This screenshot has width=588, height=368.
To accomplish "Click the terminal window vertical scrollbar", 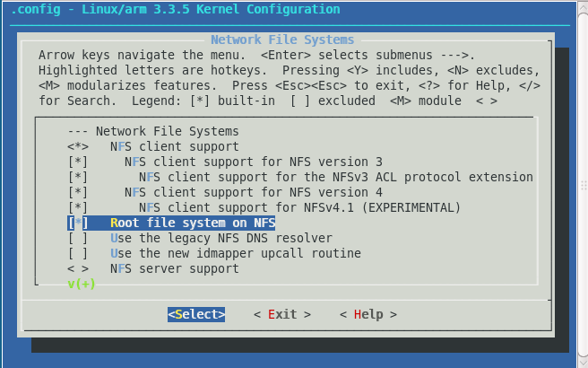I will 584,184.
